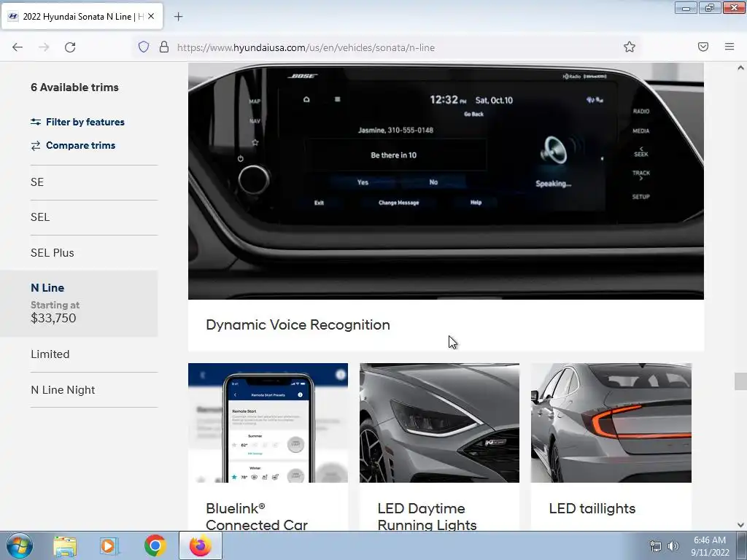Close the Hyundai Sonata N Line tab
747x560 pixels.
click(151, 16)
